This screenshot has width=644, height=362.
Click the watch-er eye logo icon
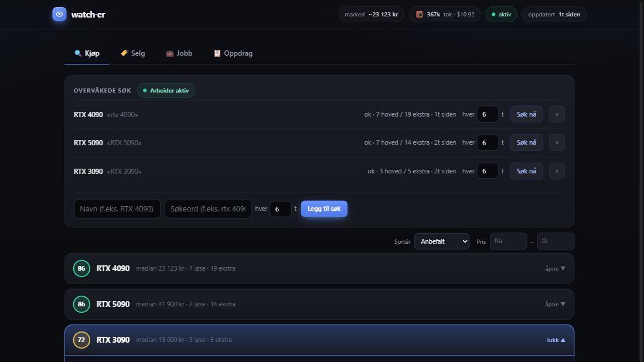coord(59,15)
